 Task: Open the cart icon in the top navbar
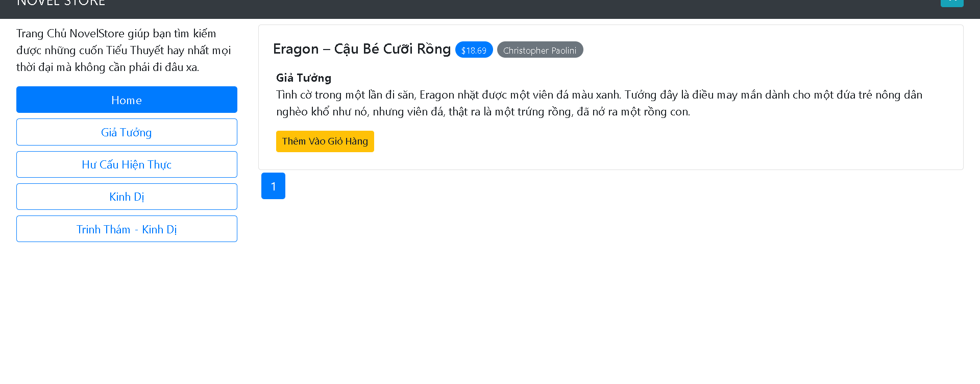952,3
